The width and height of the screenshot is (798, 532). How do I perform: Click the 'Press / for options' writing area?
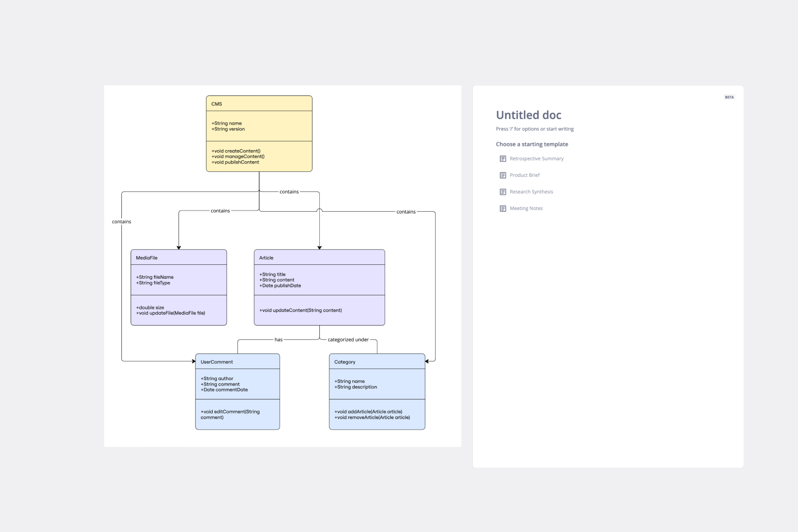[535, 129]
